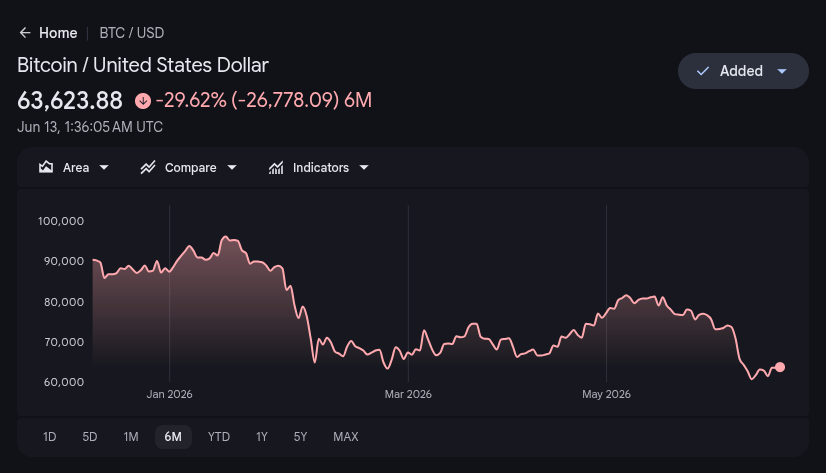Click the BTC / USD breadcrumb
Screen dimensions: 826x473
tap(132, 33)
